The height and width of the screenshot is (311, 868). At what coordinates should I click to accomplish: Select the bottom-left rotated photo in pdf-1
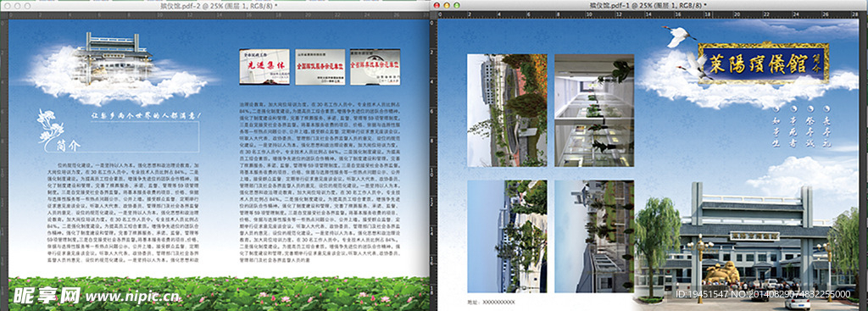507,236
